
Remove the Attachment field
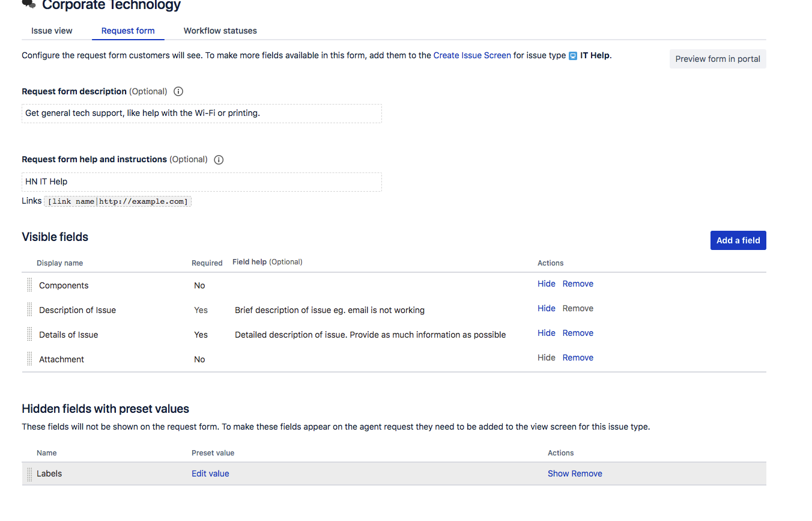(578, 357)
